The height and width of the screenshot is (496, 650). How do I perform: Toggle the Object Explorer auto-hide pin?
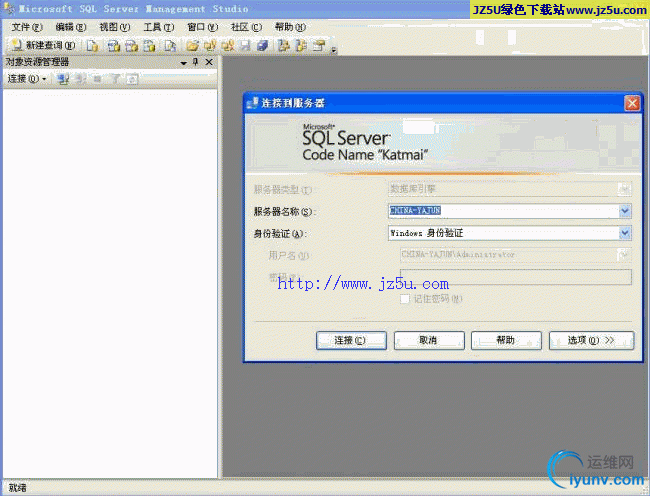point(196,62)
